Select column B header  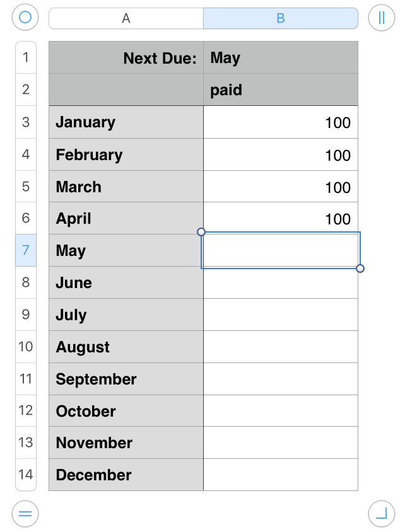click(x=281, y=18)
